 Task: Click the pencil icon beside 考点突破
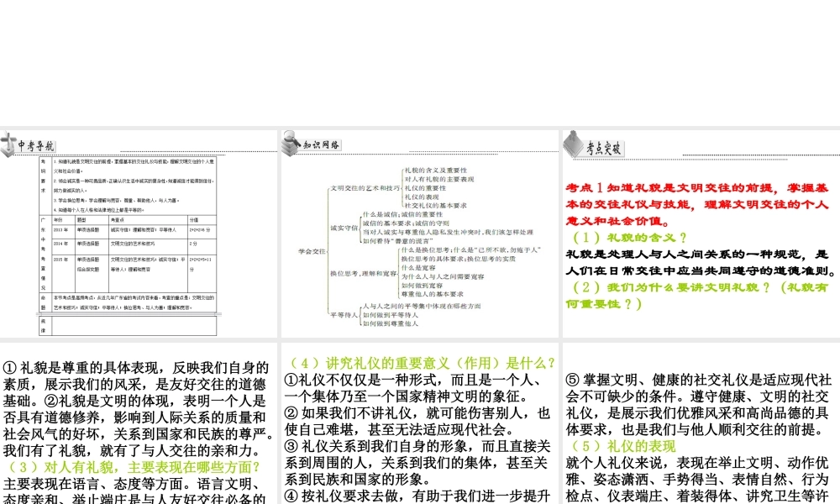[x=573, y=144]
